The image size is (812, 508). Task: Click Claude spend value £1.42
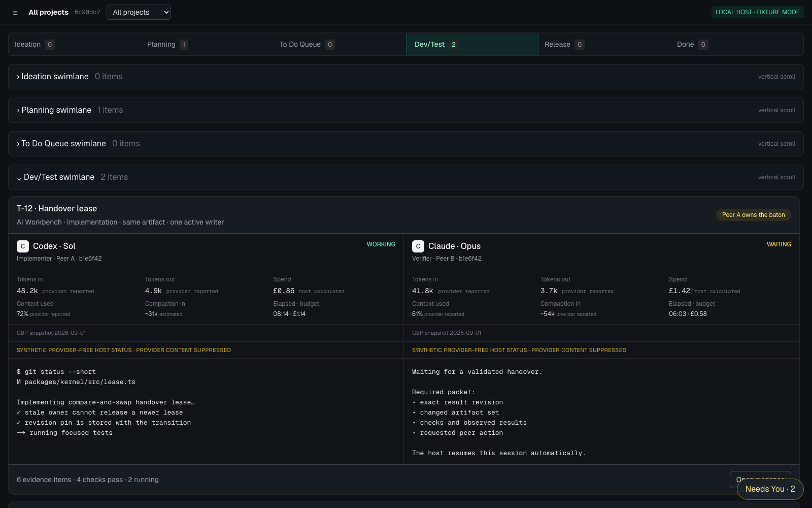click(x=680, y=291)
